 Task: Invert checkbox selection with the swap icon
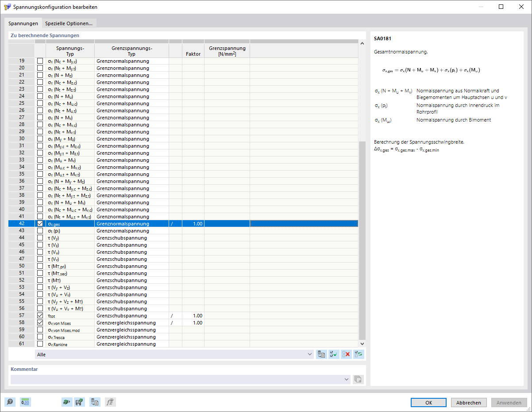tap(358, 354)
